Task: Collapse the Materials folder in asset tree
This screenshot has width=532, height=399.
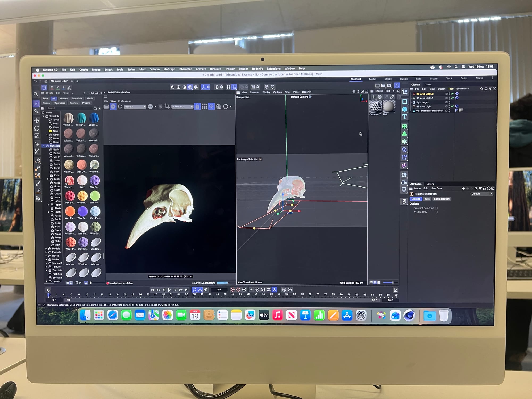Action: pyautogui.click(x=44, y=146)
